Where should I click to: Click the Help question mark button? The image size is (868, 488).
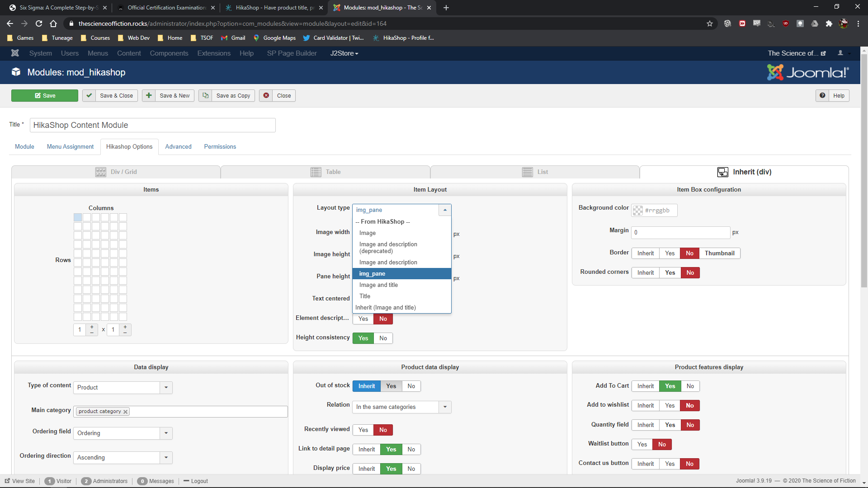tap(822, 95)
